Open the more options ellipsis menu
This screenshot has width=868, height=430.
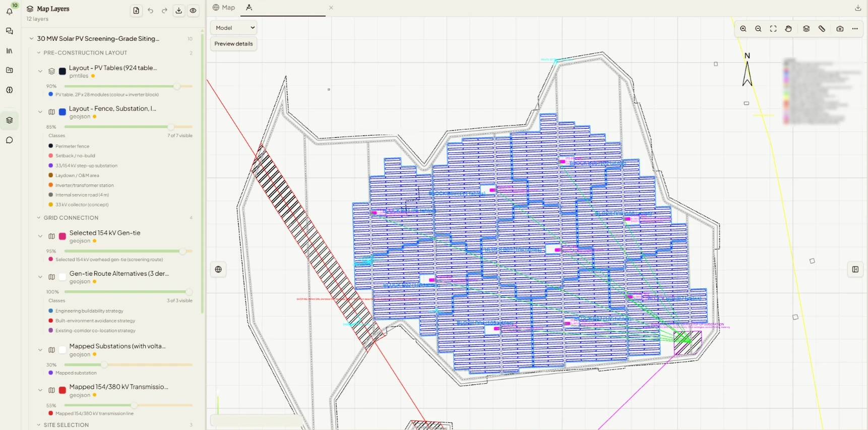pyautogui.click(x=855, y=29)
